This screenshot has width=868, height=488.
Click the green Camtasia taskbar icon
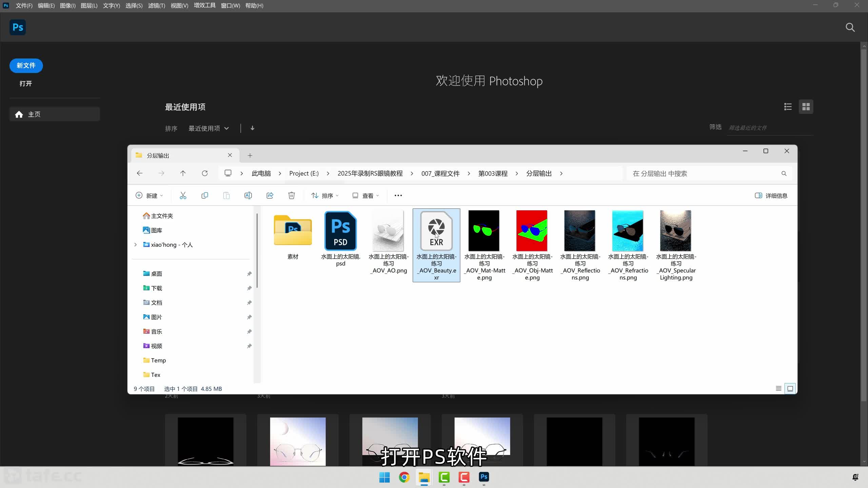coord(444,477)
